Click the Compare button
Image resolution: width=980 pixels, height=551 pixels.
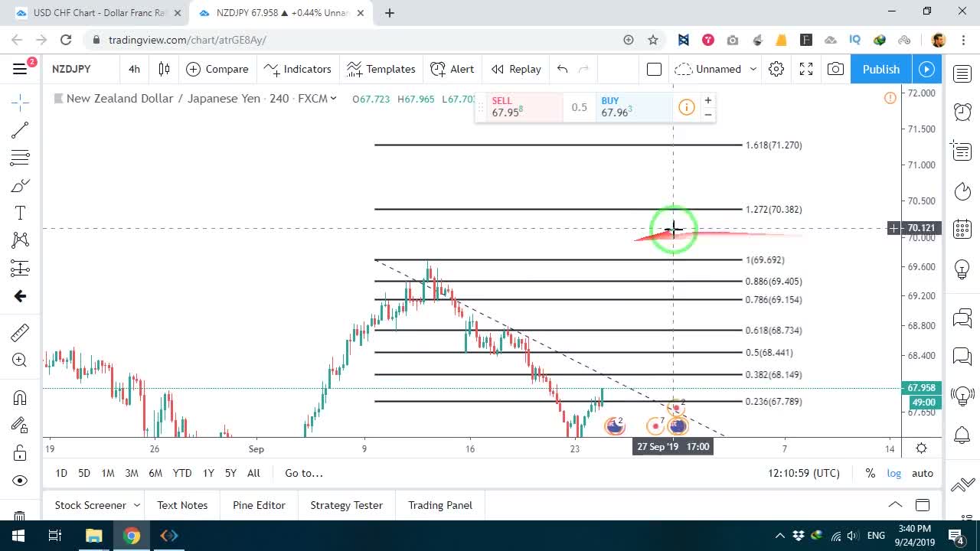click(x=217, y=69)
